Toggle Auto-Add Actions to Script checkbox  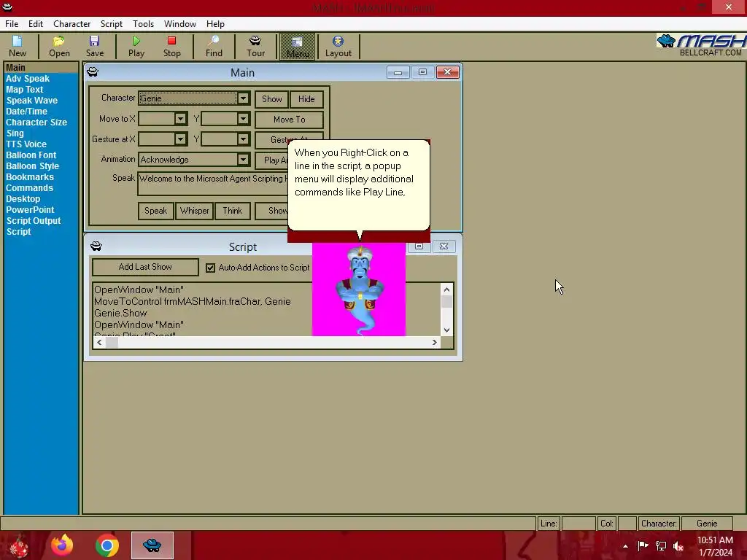coord(211,268)
